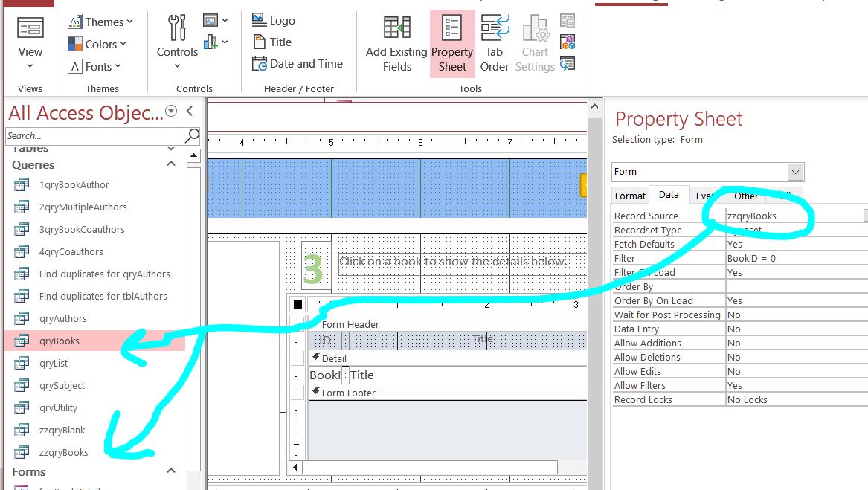The height and width of the screenshot is (490, 868).
Task: Click the Convert Macros to Visual Basic icon
Action: coord(568,64)
